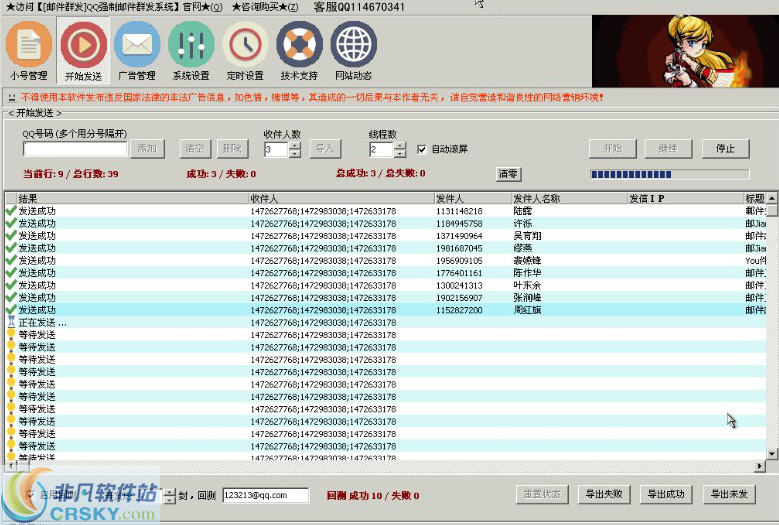Click the 清零 reset counter button
Screen dimensions: 779x525
point(508,174)
